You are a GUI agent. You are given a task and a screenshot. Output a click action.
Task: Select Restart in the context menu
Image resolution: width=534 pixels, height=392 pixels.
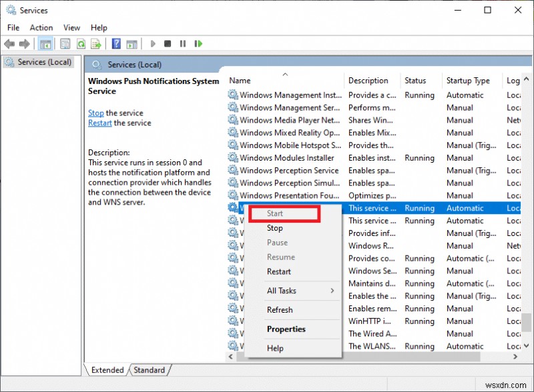click(278, 271)
